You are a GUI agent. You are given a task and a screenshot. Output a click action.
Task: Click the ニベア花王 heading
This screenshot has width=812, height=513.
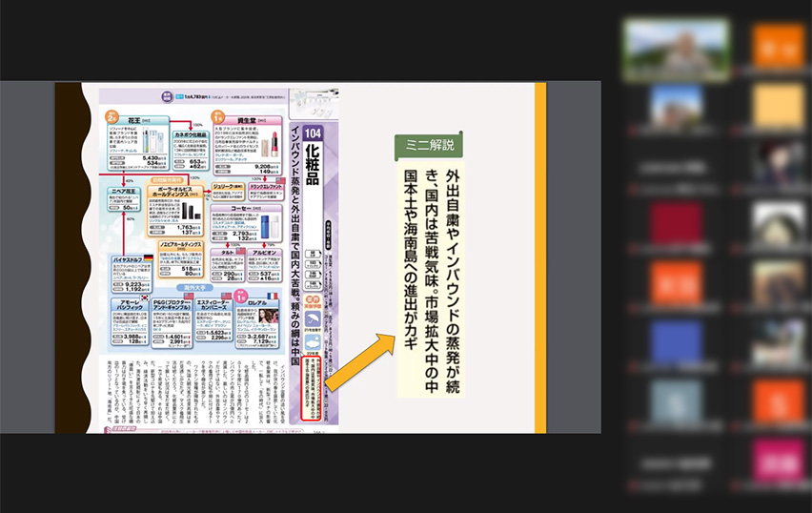coord(123,192)
